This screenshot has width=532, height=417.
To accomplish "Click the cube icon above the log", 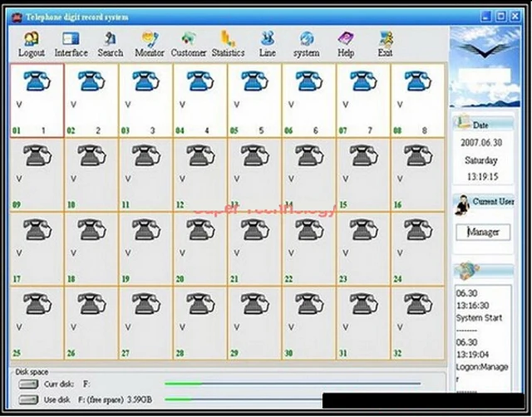I will 467,270.
